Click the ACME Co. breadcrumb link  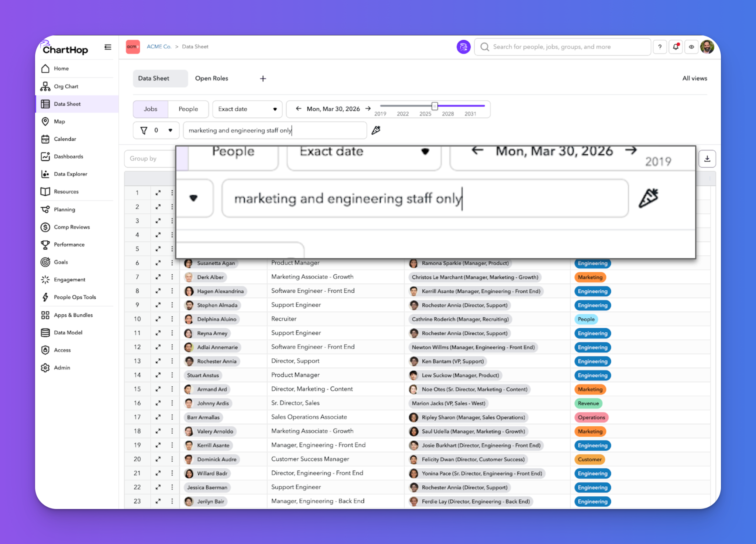tap(159, 47)
